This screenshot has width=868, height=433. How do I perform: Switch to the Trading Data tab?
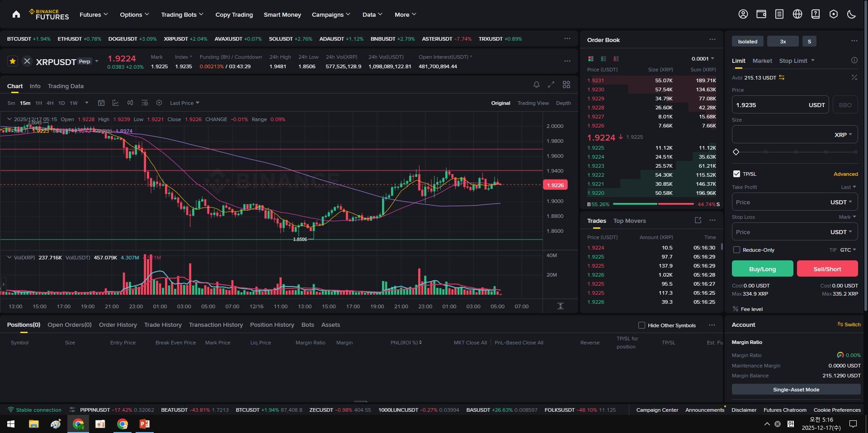click(x=66, y=86)
